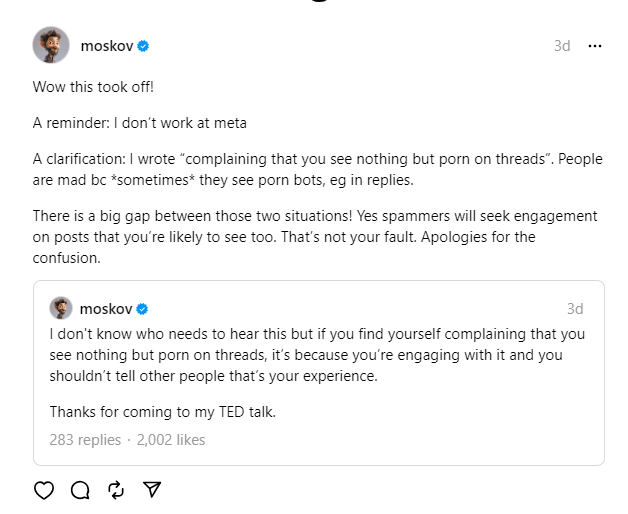View the 283 replies on quoted post

tap(85, 439)
